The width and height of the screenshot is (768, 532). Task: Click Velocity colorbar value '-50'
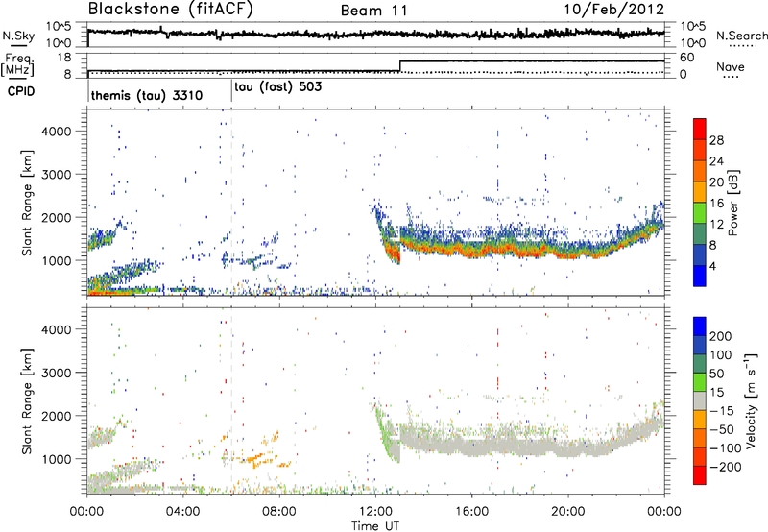[x=723, y=429]
